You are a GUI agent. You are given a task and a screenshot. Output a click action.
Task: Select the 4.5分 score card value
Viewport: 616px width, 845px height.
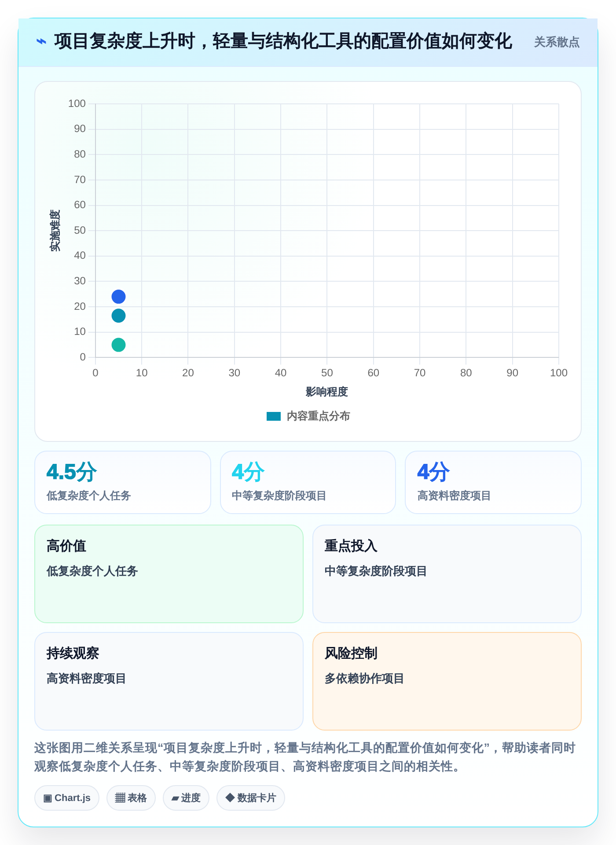pos(72,472)
